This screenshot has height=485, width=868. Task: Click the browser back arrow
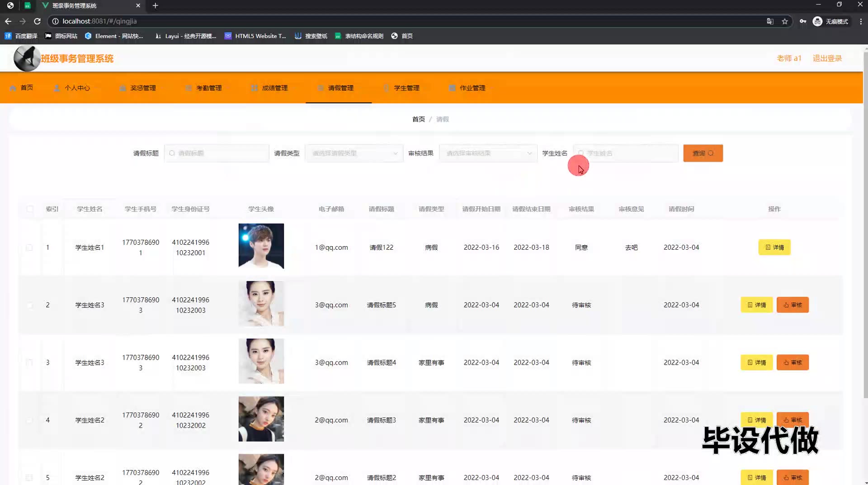point(8,21)
